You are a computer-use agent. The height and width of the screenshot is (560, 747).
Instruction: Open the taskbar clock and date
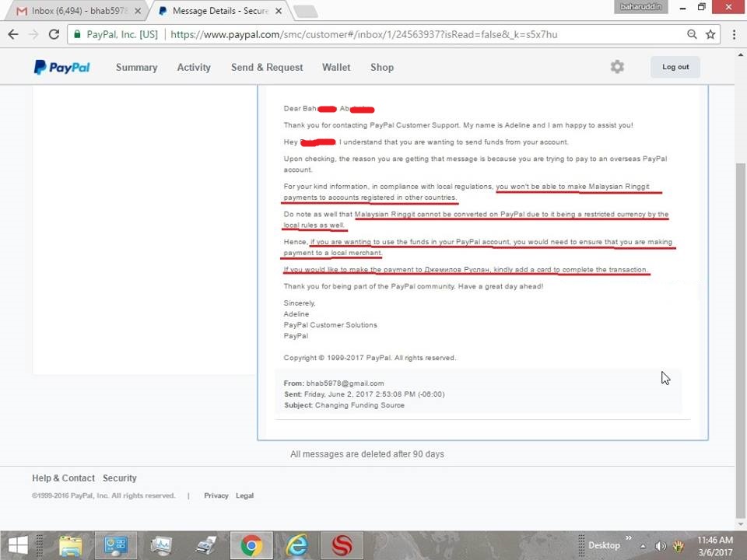[715, 546]
